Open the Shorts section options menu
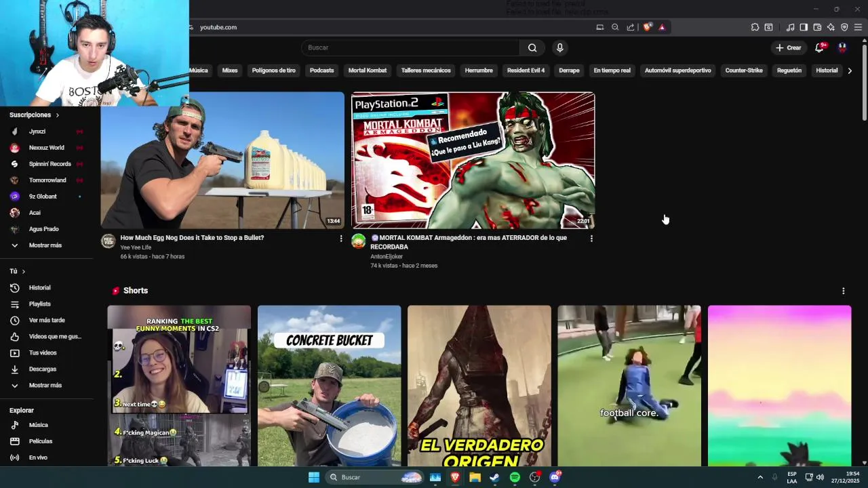868x488 pixels. click(x=844, y=291)
